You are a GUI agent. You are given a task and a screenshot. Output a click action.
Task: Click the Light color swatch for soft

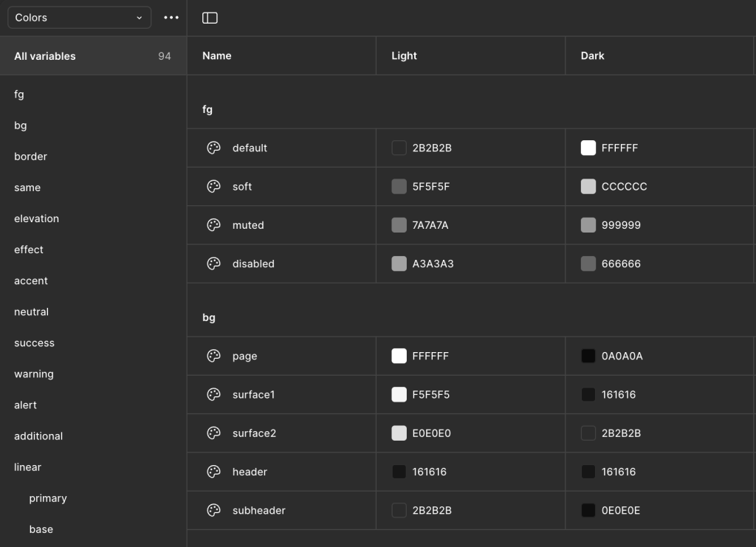[x=399, y=187]
